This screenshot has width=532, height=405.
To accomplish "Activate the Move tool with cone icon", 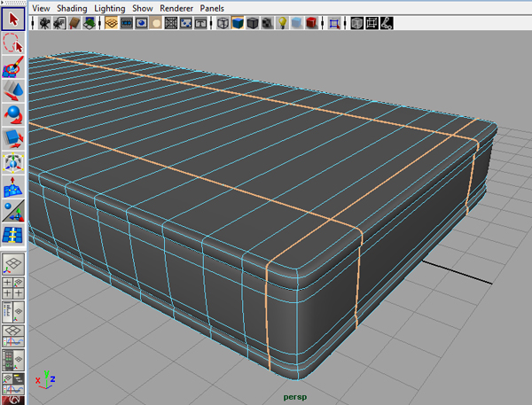I will point(13,90).
